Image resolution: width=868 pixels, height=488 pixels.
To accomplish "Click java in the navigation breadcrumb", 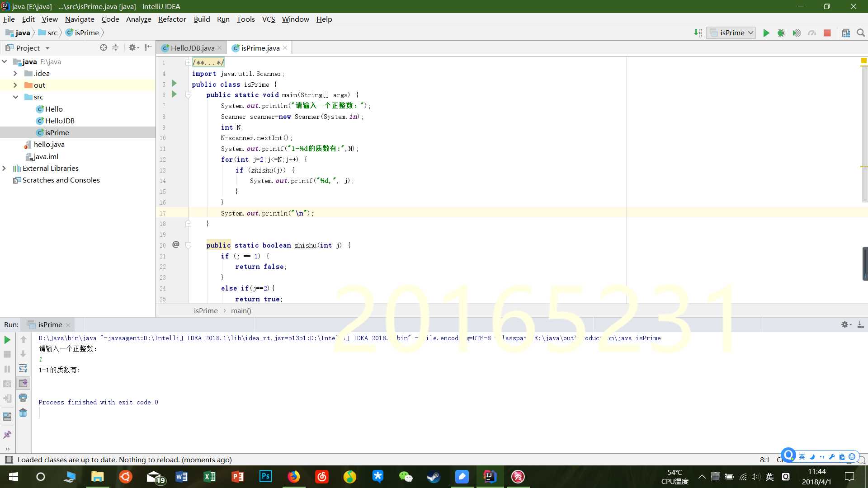I will pyautogui.click(x=18, y=33).
